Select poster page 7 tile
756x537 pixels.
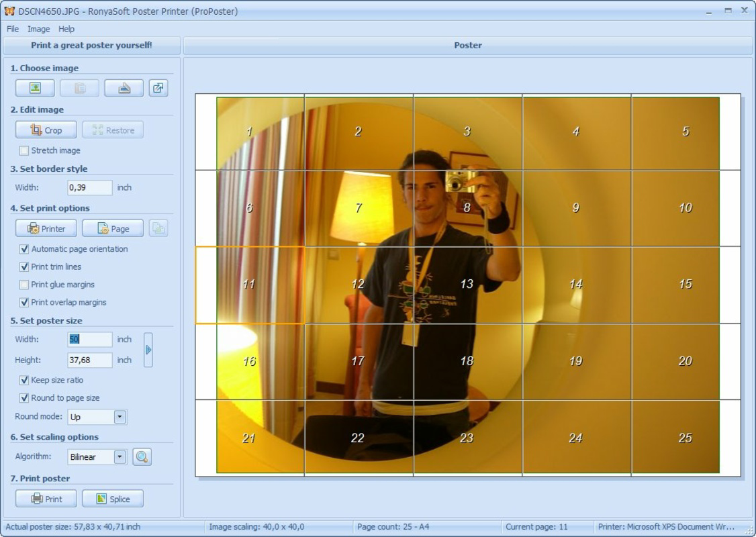pyautogui.click(x=359, y=208)
